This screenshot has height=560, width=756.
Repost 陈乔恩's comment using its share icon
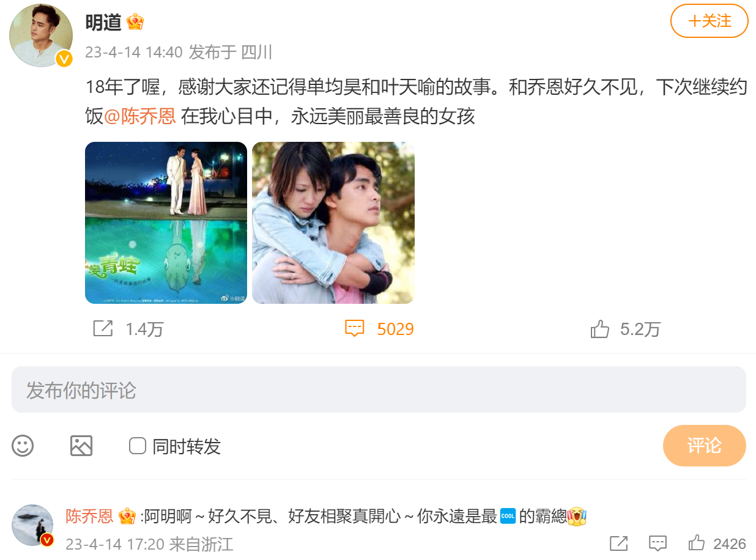[619, 543]
